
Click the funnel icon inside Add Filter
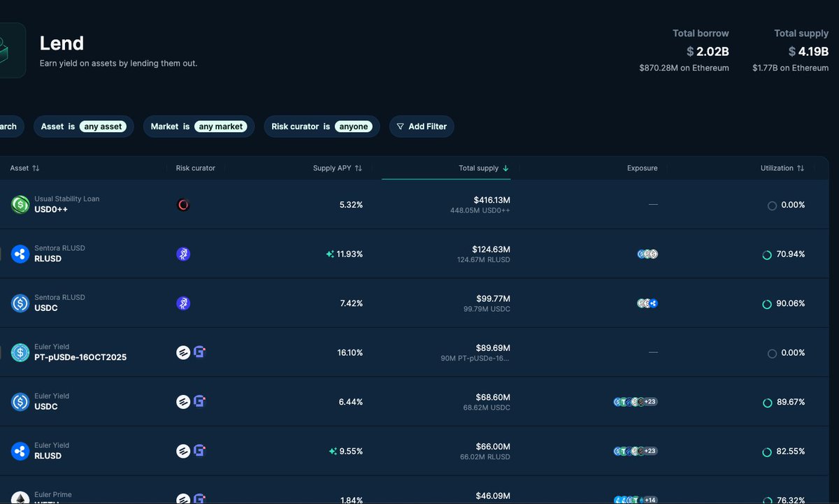[400, 126]
